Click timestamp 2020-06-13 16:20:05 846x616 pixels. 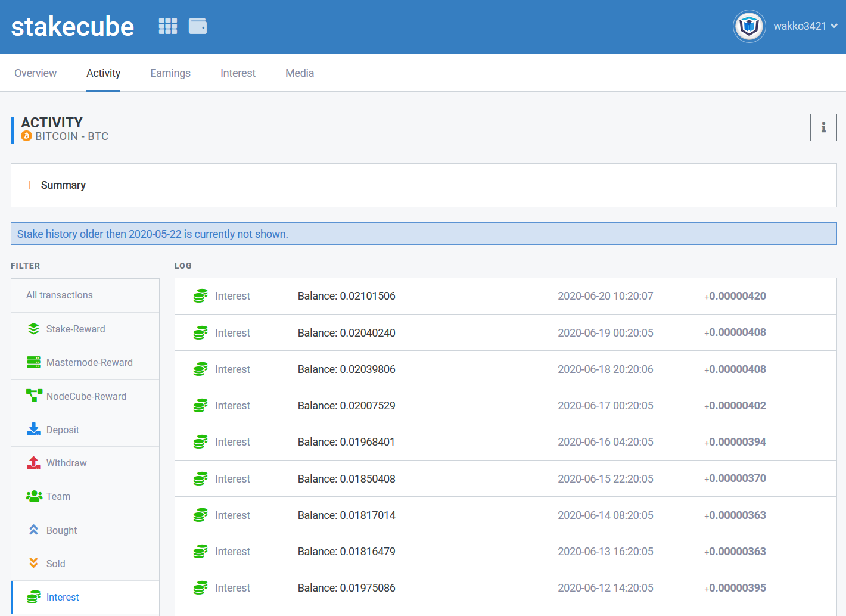tap(605, 552)
